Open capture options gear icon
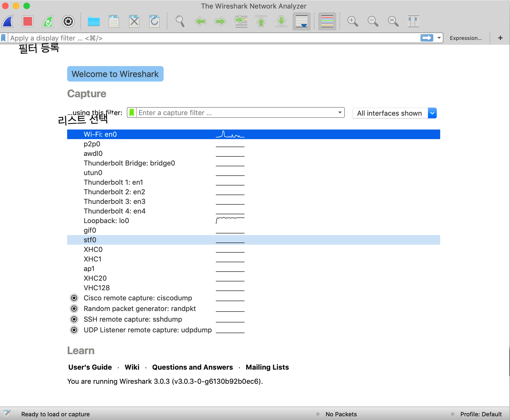 tap(68, 21)
